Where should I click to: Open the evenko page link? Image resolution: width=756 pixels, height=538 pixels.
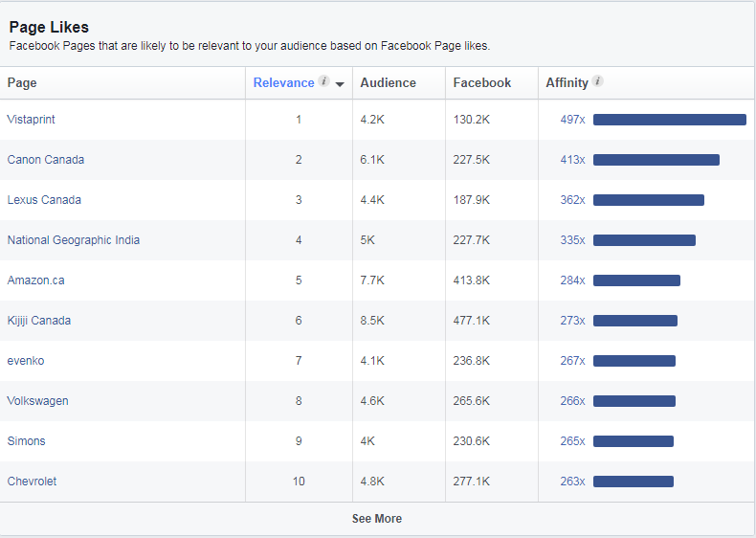point(26,361)
